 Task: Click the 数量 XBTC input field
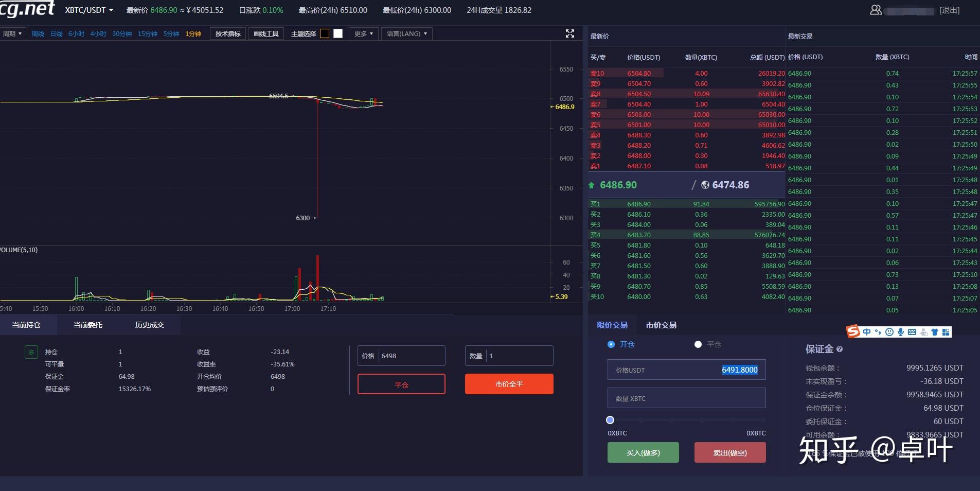point(687,398)
